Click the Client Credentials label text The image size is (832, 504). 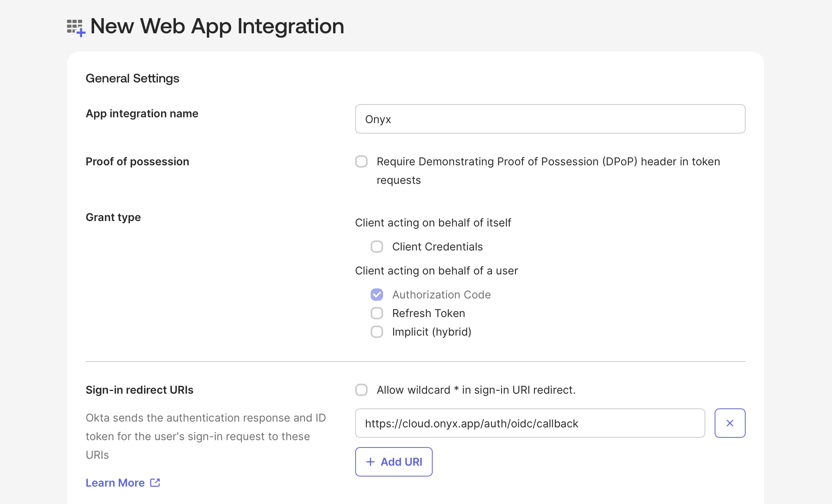coord(438,246)
